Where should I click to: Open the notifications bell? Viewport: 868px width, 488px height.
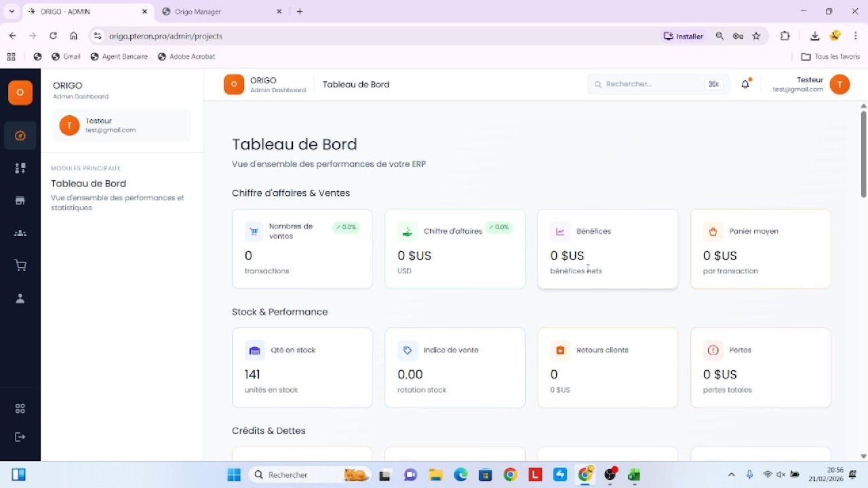tap(745, 84)
